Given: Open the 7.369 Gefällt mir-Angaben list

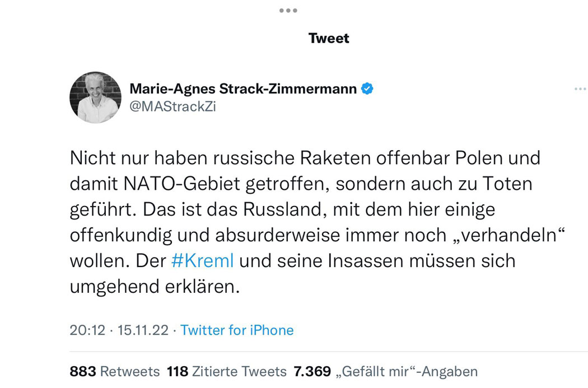Looking at the screenshot, I should pyautogui.click(x=385, y=372).
